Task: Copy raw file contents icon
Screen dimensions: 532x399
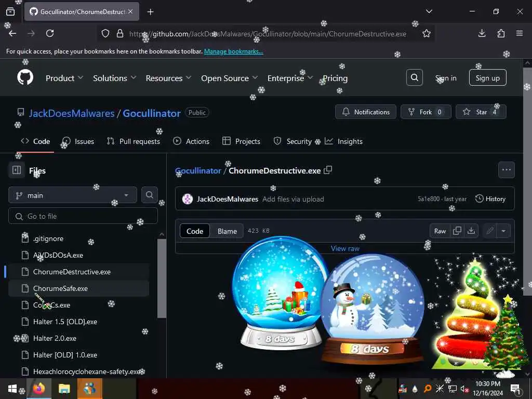Action: coord(457,231)
